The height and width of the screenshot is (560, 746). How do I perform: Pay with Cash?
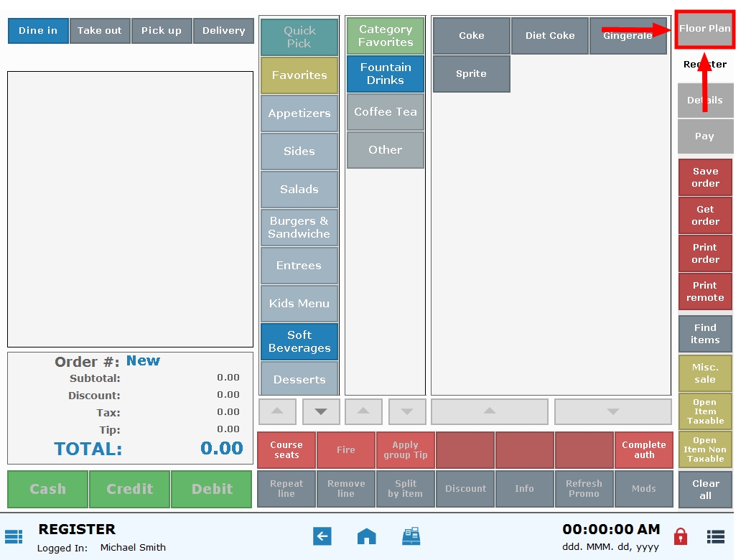click(48, 489)
